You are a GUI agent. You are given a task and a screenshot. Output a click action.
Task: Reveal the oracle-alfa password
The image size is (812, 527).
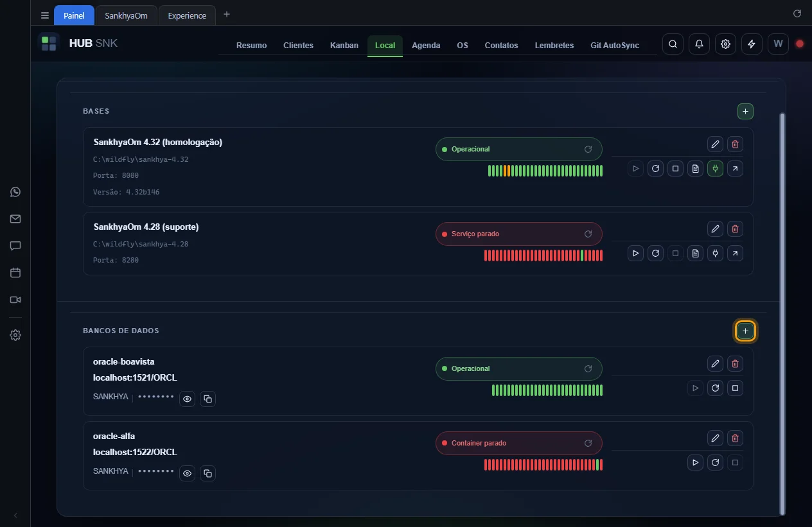click(x=187, y=474)
